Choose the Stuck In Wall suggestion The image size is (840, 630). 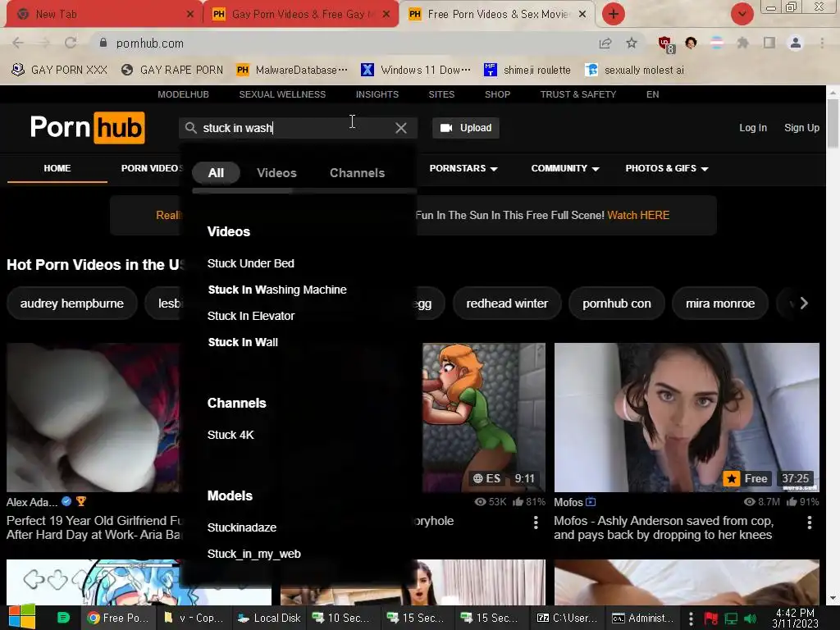point(243,342)
